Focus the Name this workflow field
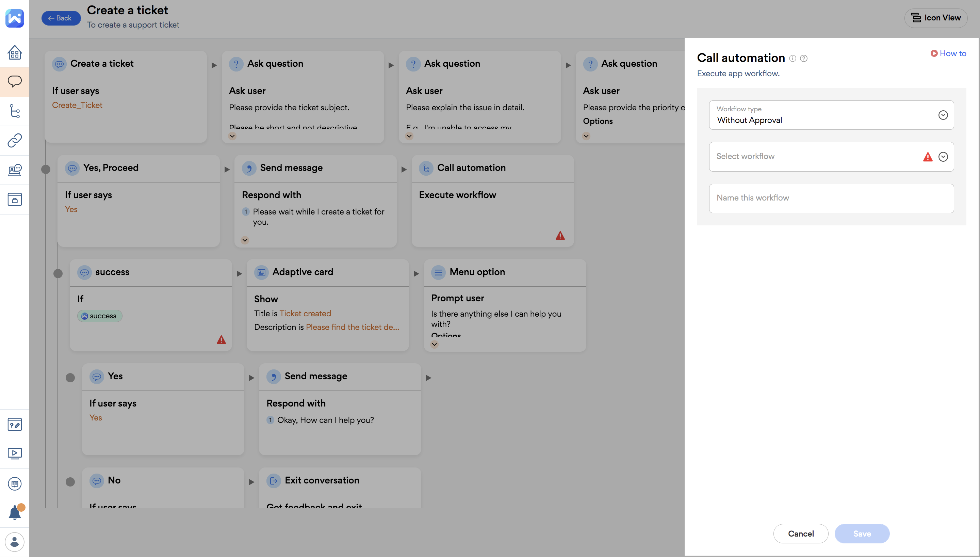 (831, 198)
